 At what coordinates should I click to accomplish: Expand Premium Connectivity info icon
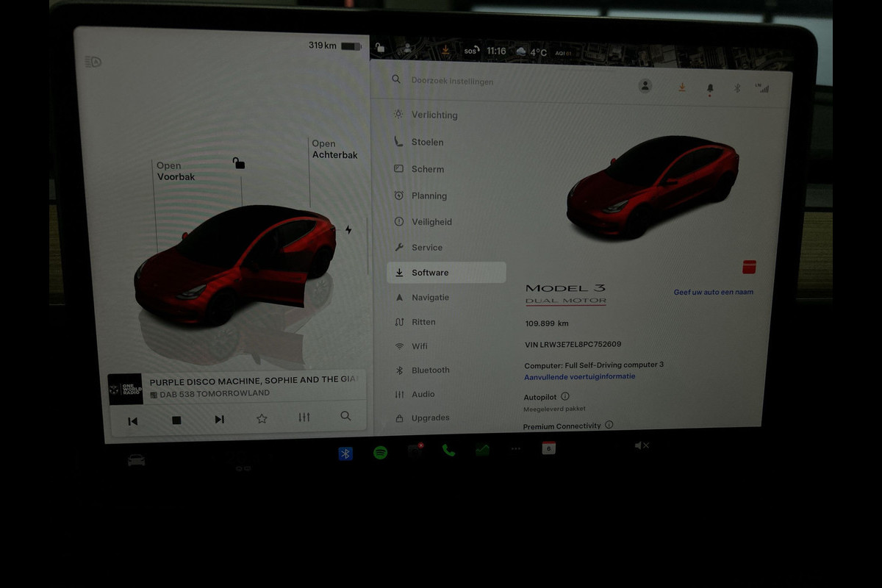(x=609, y=425)
